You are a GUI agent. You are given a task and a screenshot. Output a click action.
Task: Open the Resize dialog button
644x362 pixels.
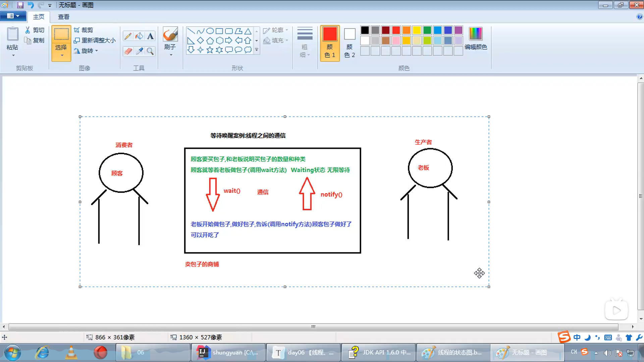[95, 40]
